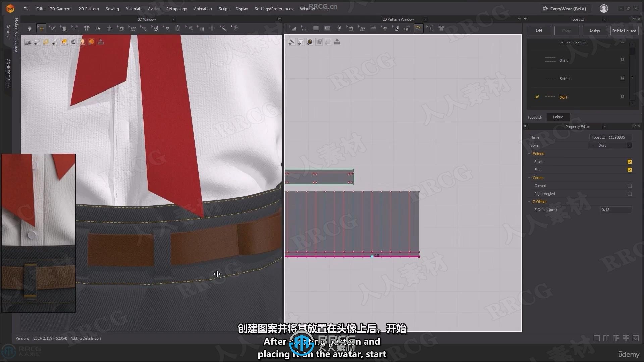Image resolution: width=644 pixels, height=362 pixels.
Task: Click the Delete Unused button
Action: (624, 31)
